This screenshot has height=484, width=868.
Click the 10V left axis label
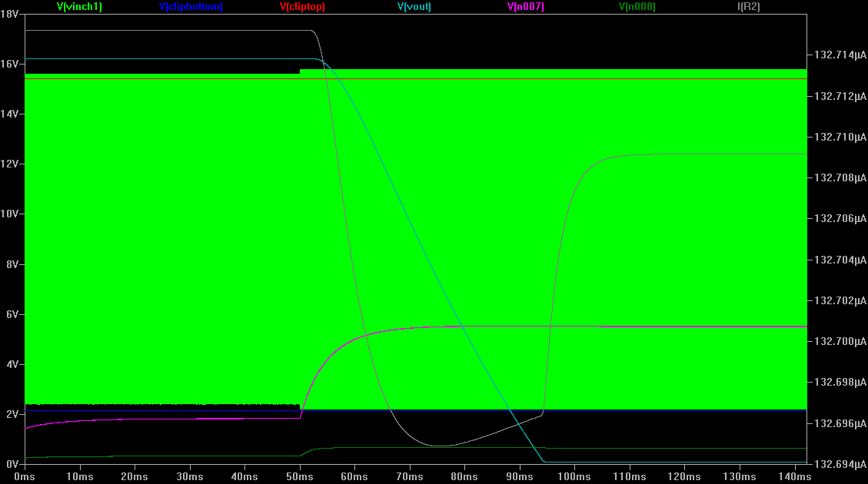[9, 214]
